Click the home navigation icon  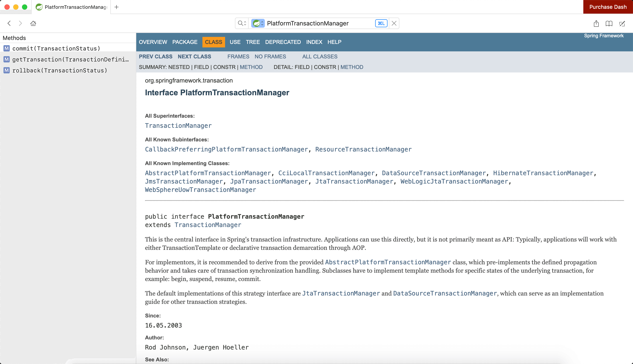(33, 23)
